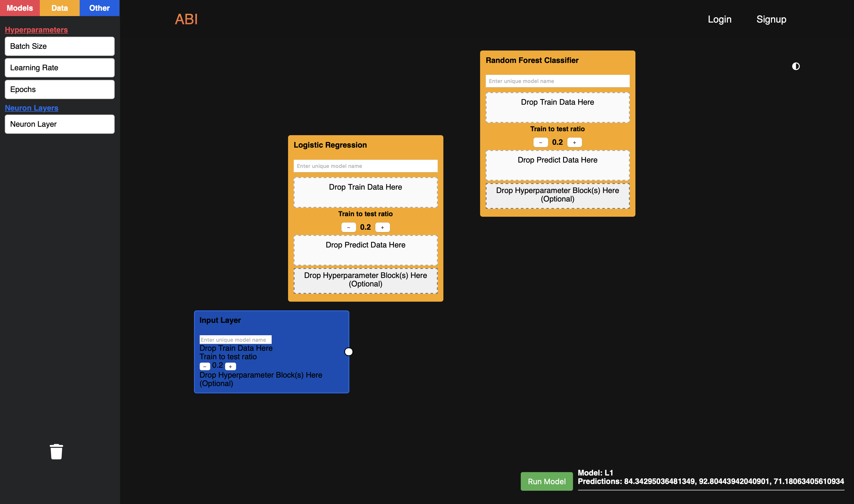Decrease Random Forest train-test ratio

coord(540,142)
